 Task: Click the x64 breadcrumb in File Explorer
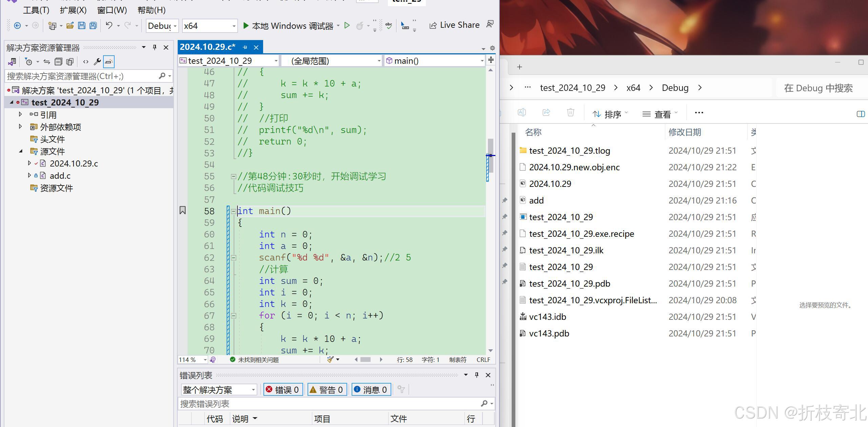pyautogui.click(x=633, y=88)
